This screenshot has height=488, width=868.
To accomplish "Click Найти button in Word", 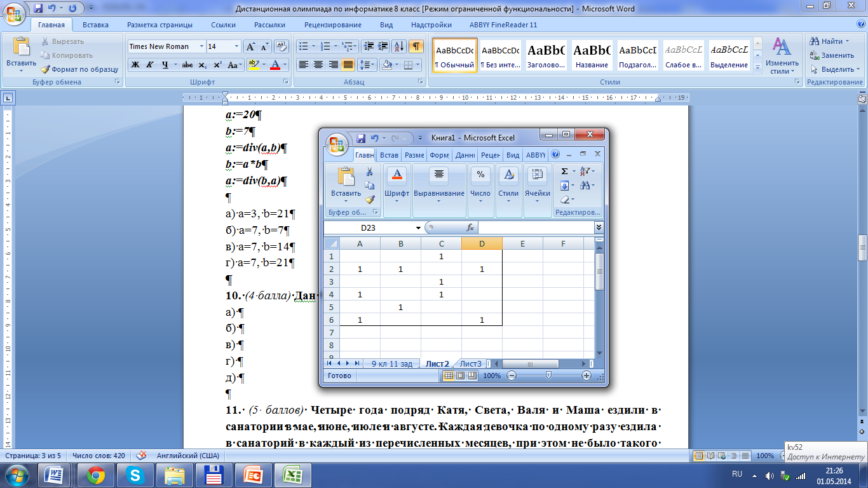I will tap(831, 41).
